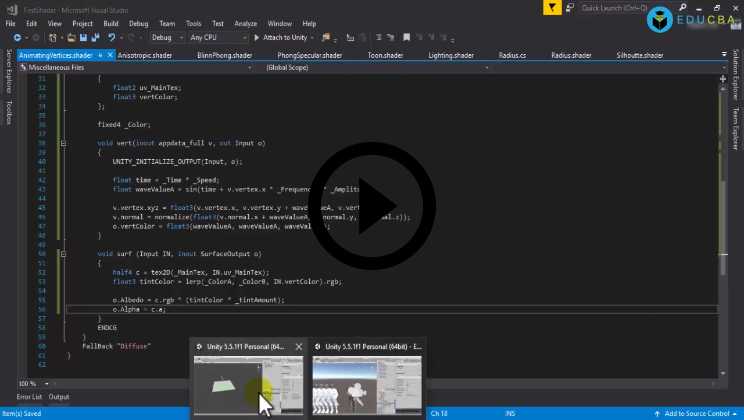
Task: Click the notifications flag icon
Action: pos(551,8)
